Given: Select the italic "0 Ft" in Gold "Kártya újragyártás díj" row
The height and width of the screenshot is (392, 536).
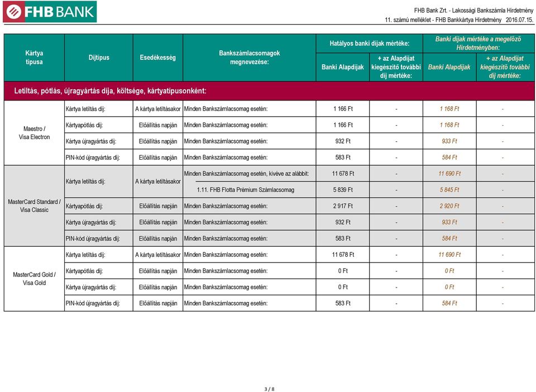Looking at the screenshot, I should [x=449, y=287].
